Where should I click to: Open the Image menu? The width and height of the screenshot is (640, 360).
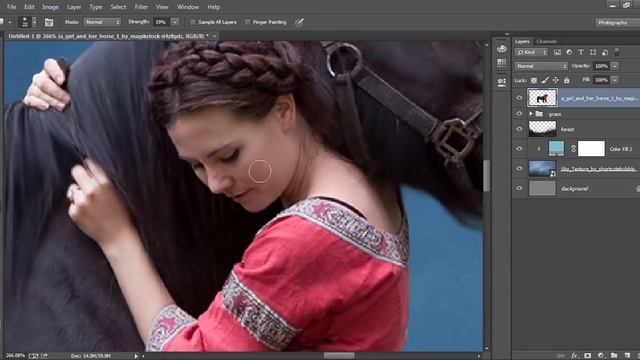click(50, 7)
